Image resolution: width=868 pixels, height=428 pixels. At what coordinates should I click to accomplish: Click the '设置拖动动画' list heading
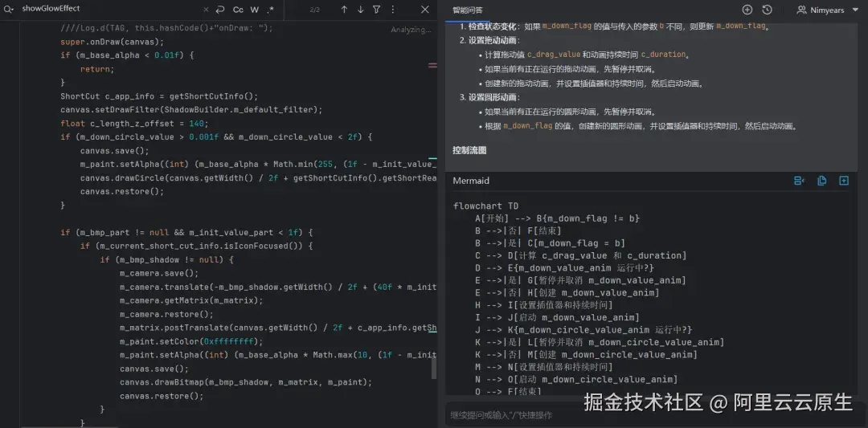[494, 40]
